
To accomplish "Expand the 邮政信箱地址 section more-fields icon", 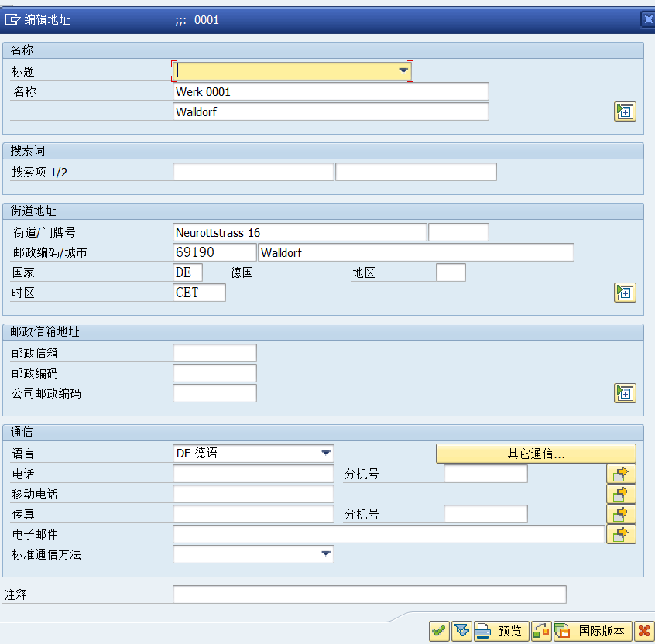I will 625,393.
